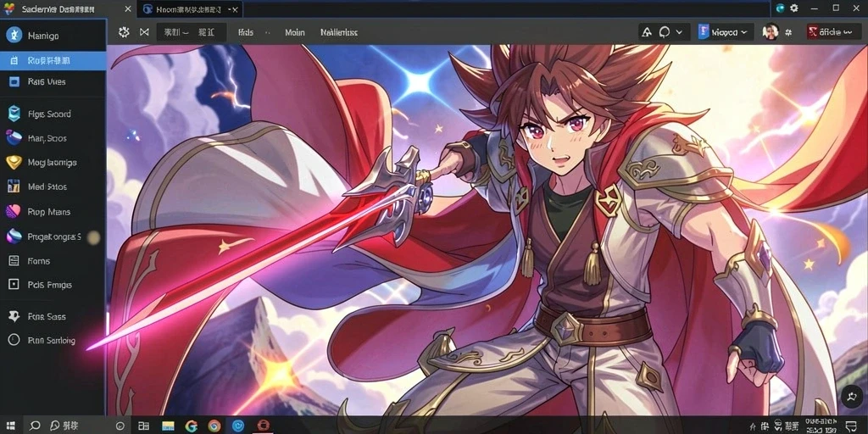Open the dropdown with the blue book icon

[x=726, y=32]
